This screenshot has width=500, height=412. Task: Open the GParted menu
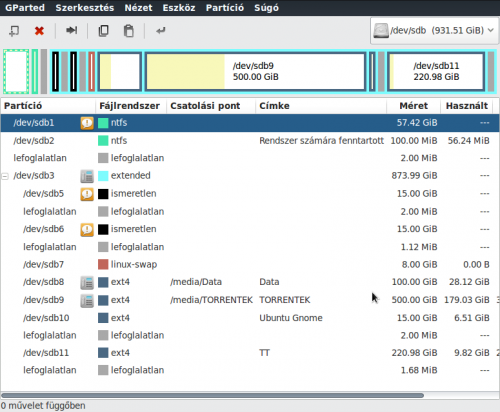pyautogui.click(x=25, y=8)
